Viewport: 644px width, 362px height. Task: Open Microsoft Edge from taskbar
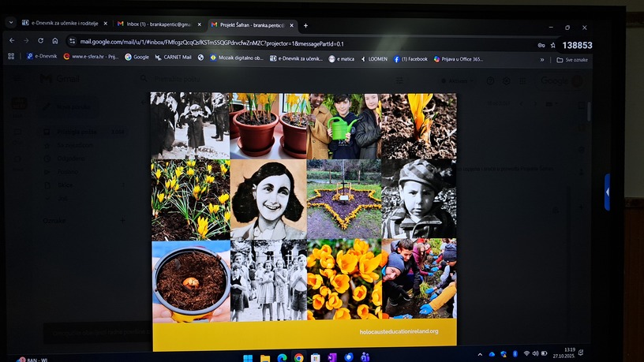pos(283,358)
